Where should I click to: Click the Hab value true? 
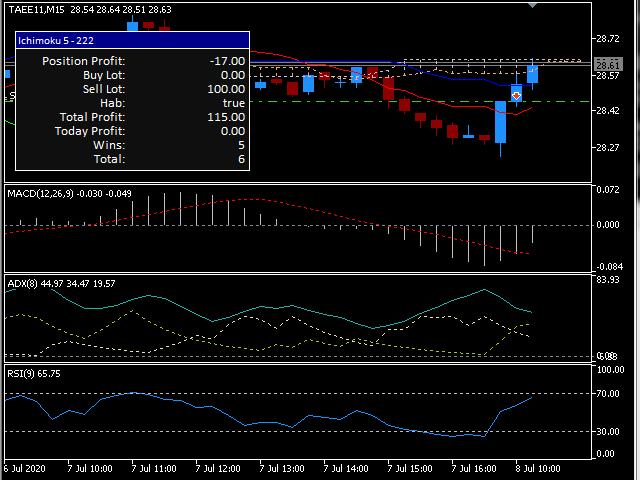click(x=233, y=103)
